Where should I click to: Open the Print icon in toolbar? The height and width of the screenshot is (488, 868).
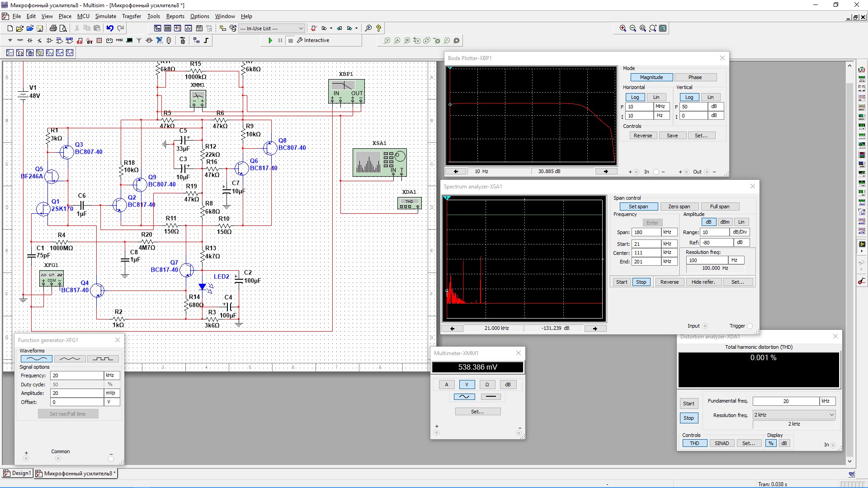[x=53, y=28]
